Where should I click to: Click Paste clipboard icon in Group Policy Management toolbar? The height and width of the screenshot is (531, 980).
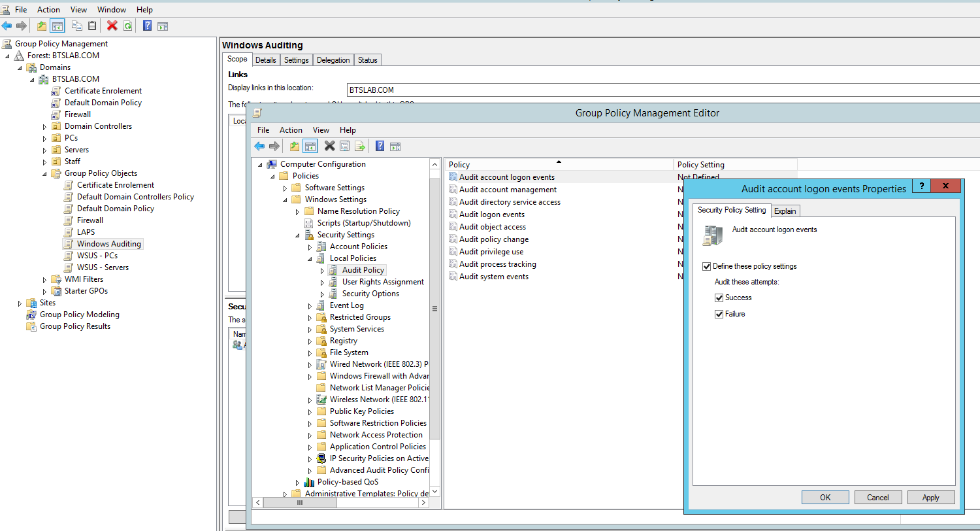(92, 26)
